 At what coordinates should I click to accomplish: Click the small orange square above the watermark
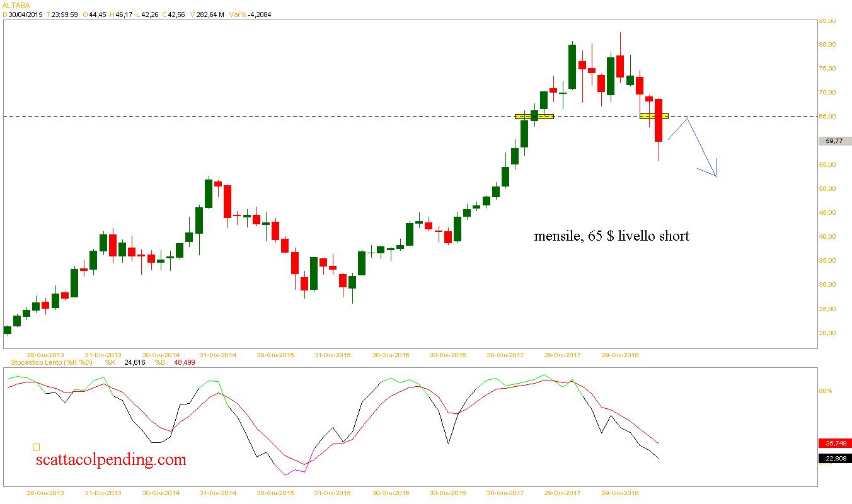pyautogui.click(x=36, y=447)
